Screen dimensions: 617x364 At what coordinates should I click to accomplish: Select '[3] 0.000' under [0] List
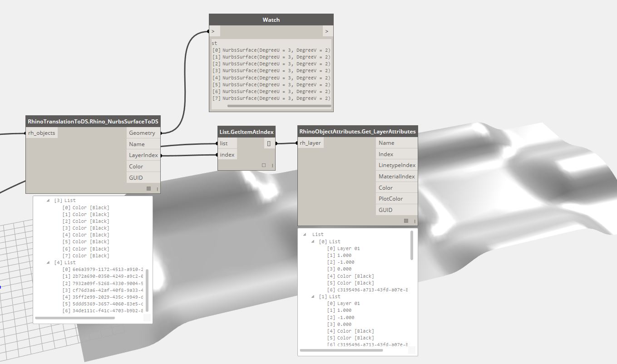tap(340, 269)
